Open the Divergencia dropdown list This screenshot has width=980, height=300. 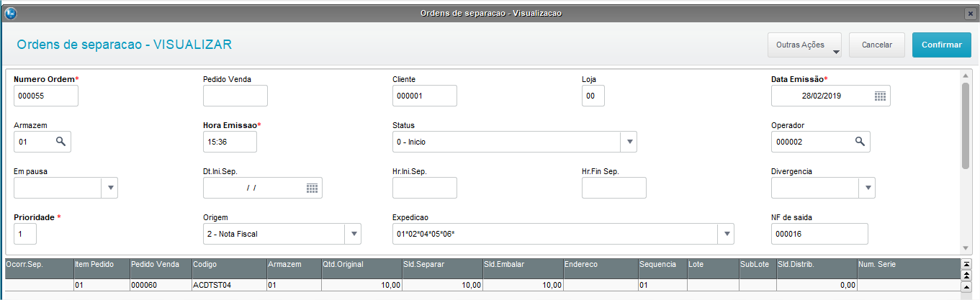[868, 188]
